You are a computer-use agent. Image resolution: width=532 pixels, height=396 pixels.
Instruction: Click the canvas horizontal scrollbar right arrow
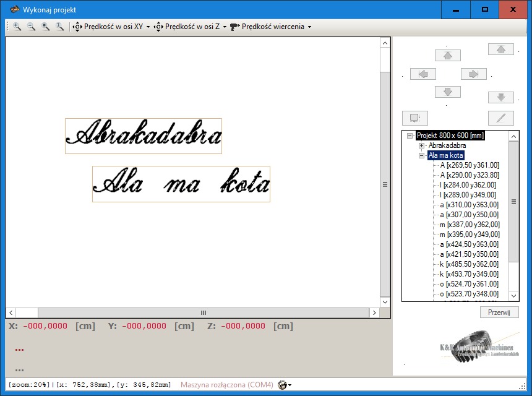(374, 312)
